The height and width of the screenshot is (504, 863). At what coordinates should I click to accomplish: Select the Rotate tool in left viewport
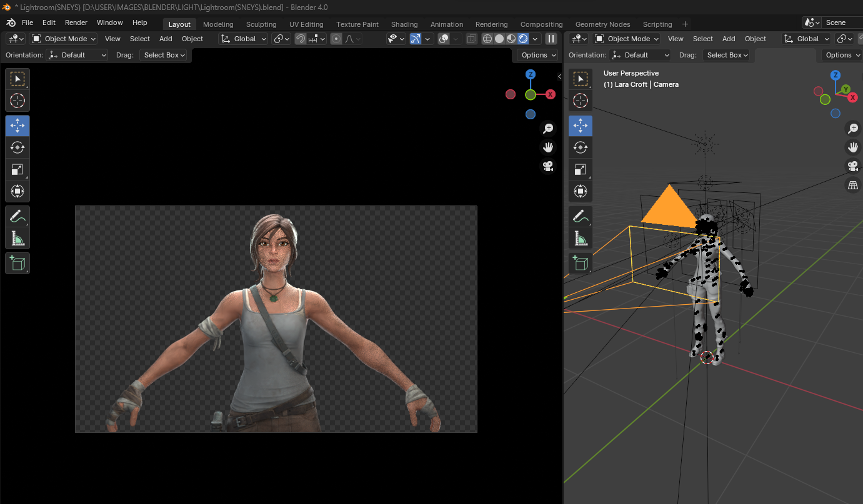17,147
